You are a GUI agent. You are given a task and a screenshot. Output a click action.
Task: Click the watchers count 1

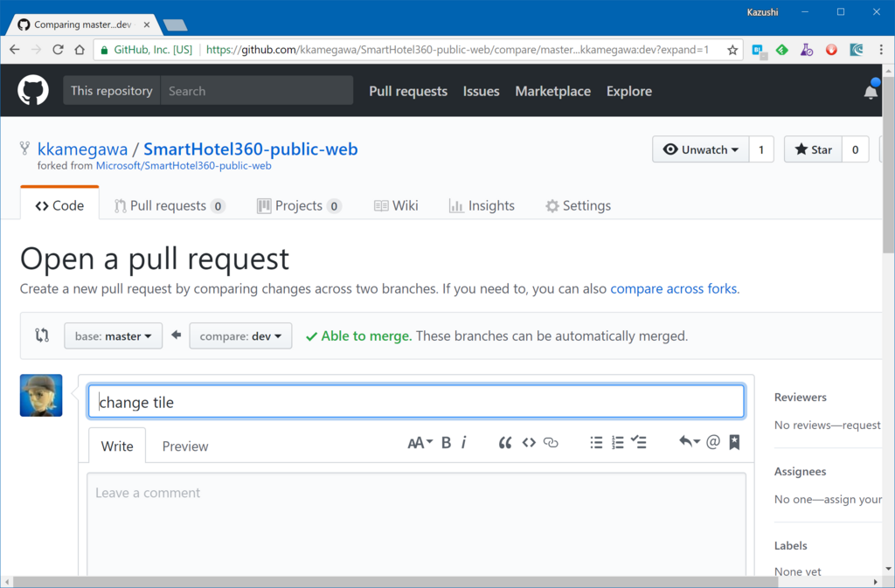pos(761,149)
